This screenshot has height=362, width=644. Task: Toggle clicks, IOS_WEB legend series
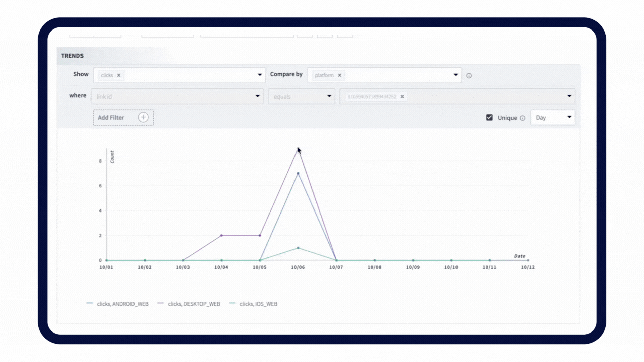tap(258, 304)
